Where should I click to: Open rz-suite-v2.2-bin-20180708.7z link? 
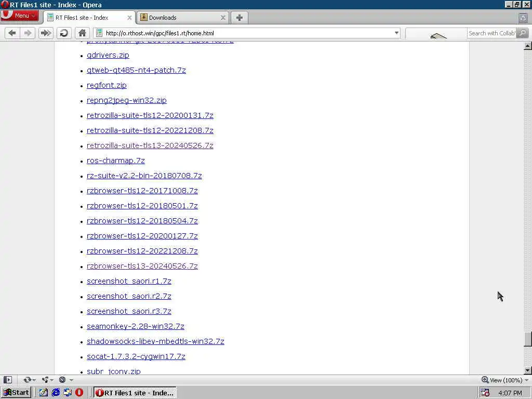point(144,176)
